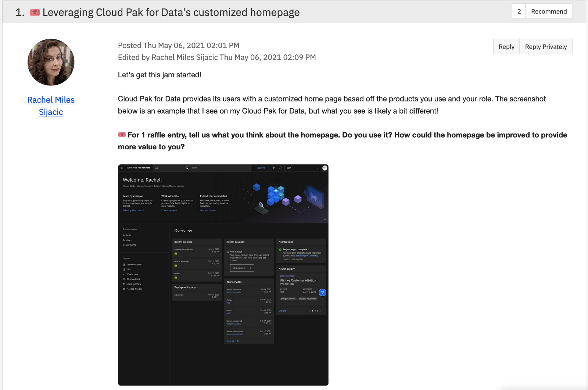The width and height of the screenshot is (588, 390).
Task: Select Projects in Quick navigation
Action: pos(127,235)
